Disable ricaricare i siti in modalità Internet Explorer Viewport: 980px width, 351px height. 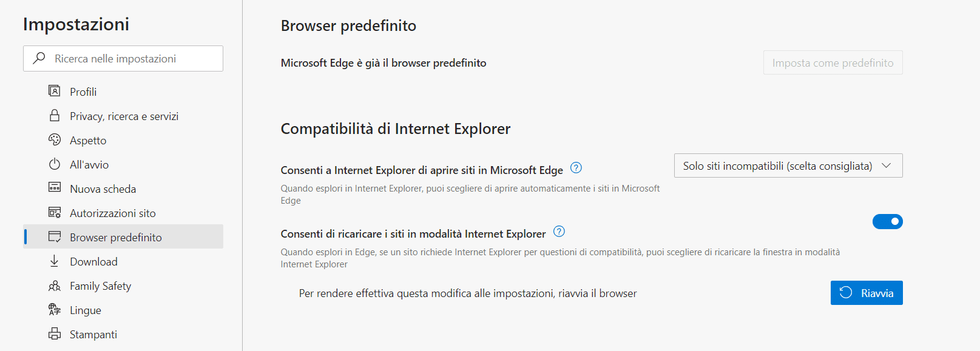click(887, 221)
